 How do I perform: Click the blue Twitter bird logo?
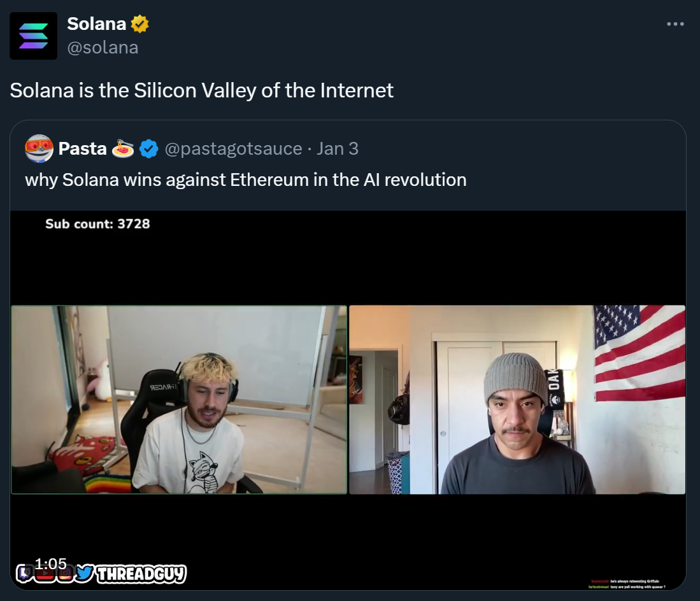click(84, 574)
